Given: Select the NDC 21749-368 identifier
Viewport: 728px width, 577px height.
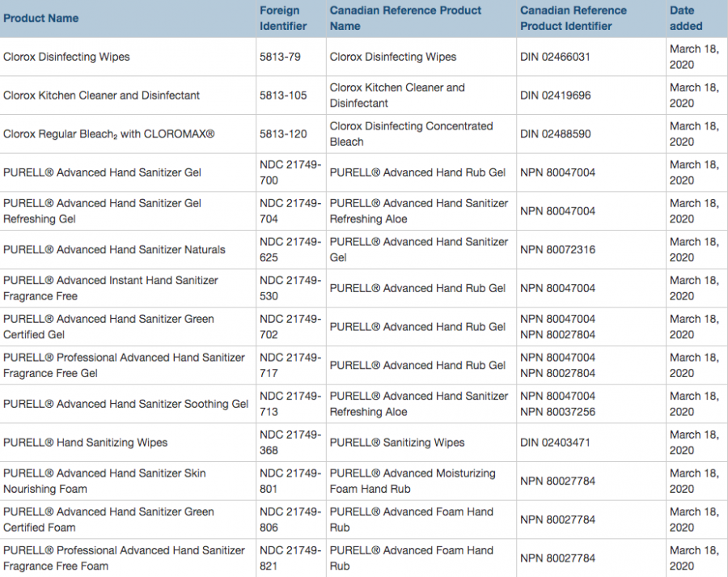Looking at the screenshot, I should tap(290, 443).
